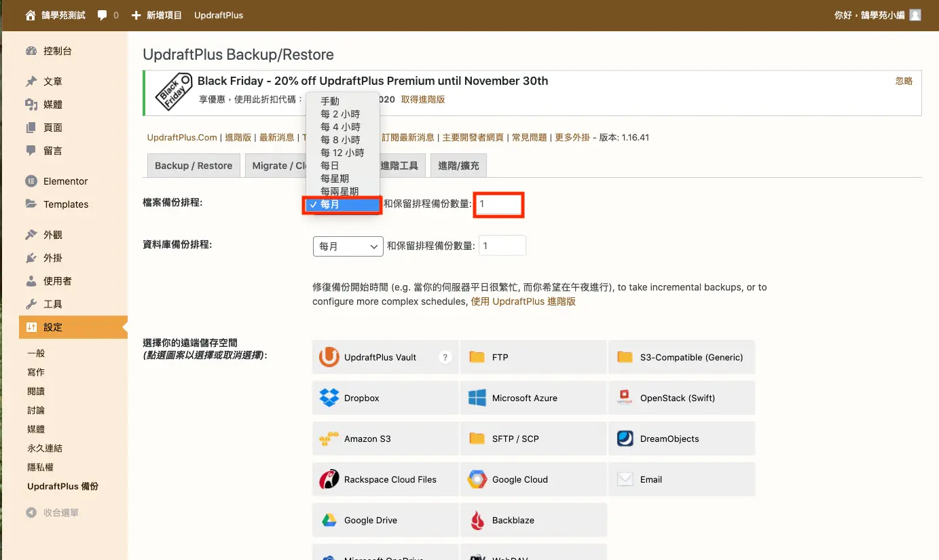939x560 pixels.
Task: Click the 外觀 appearance brush icon
Action: 31,235
